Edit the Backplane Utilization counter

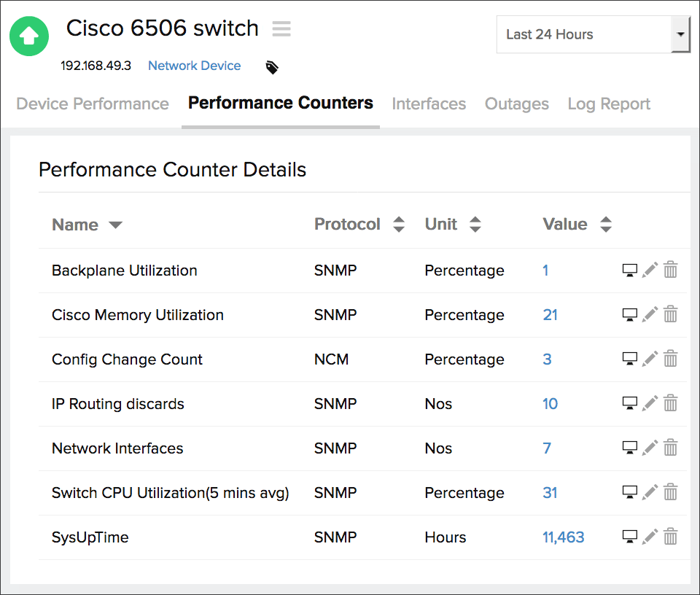pos(650,270)
